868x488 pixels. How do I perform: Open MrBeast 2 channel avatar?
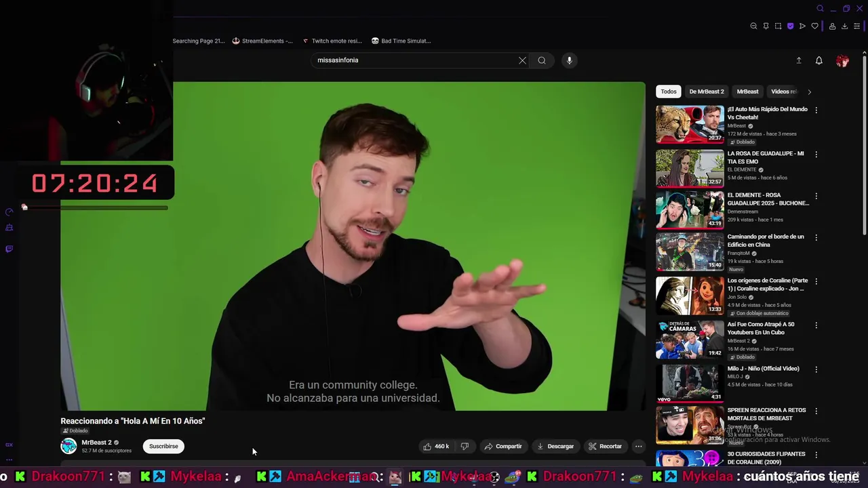pyautogui.click(x=68, y=446)
